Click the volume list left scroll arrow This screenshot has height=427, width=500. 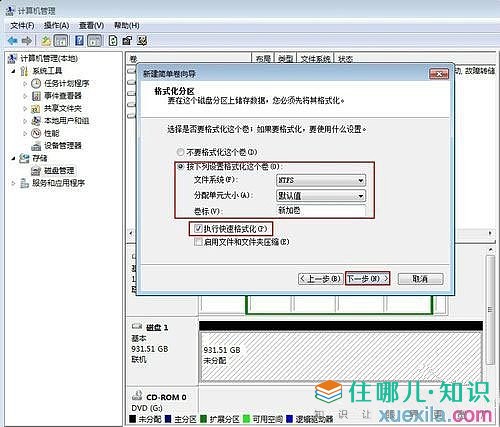point(131,233)
